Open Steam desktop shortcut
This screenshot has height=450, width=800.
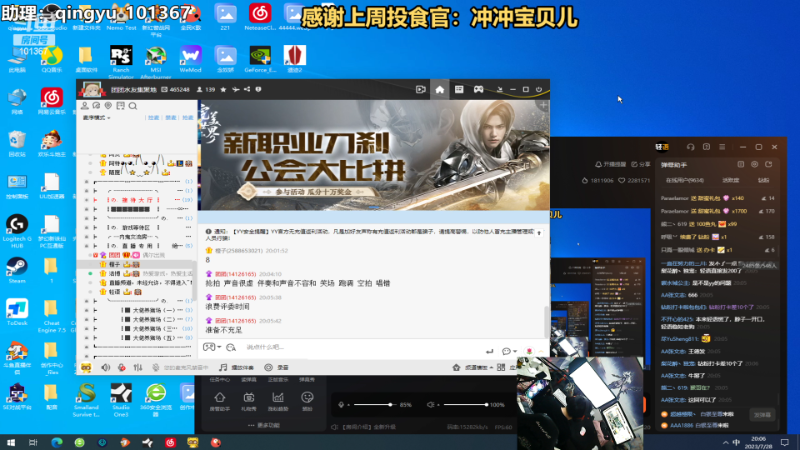(17, 270)
